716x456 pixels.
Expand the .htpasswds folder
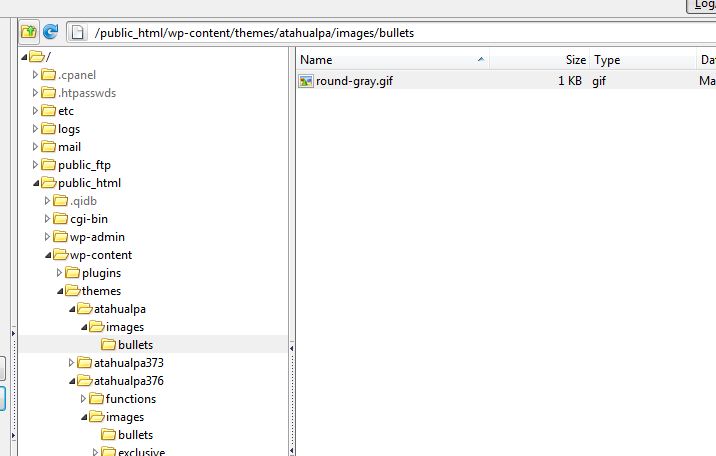coord(35,93)
